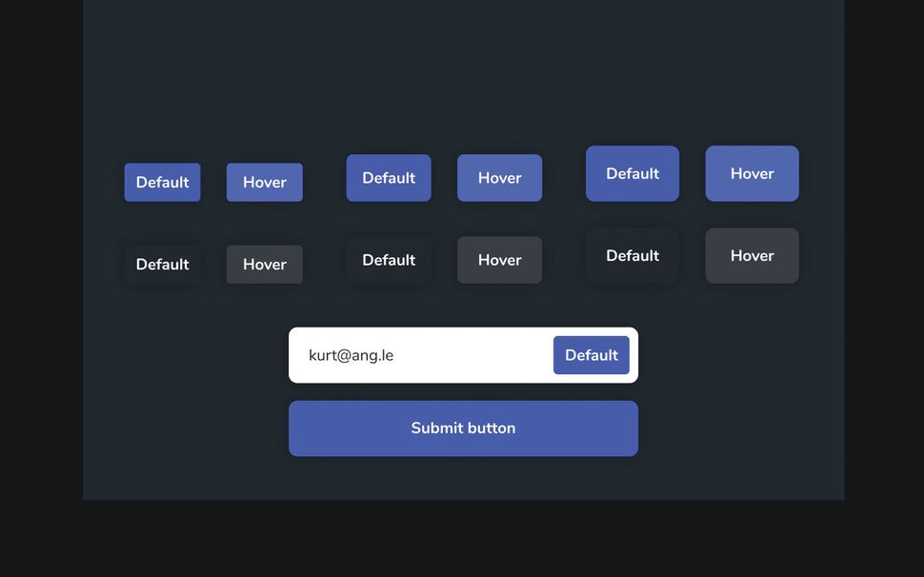The width and height of the screenshot is (924, 577).
Task: Click the small dark Hover button
Action: tap(264, 264)
